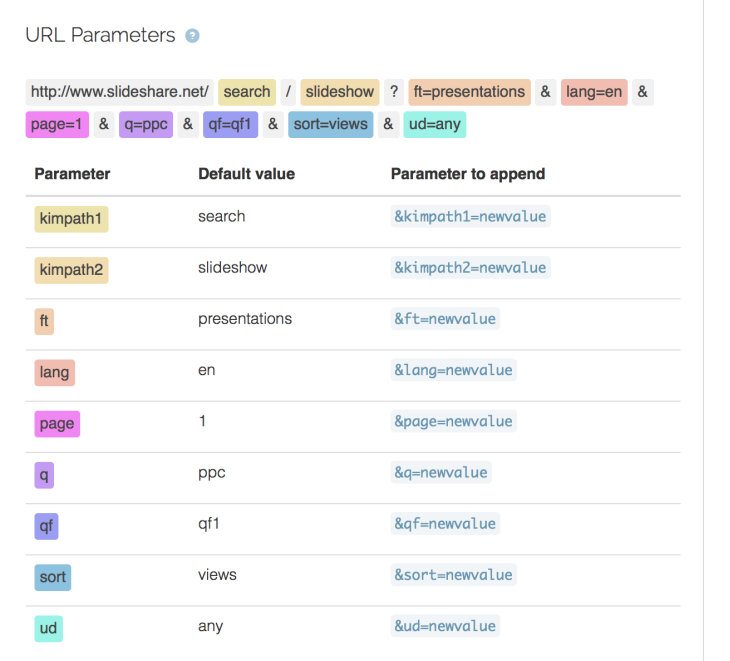
Task: Click the pink 'page=1' URL tag
Action: 58,125
